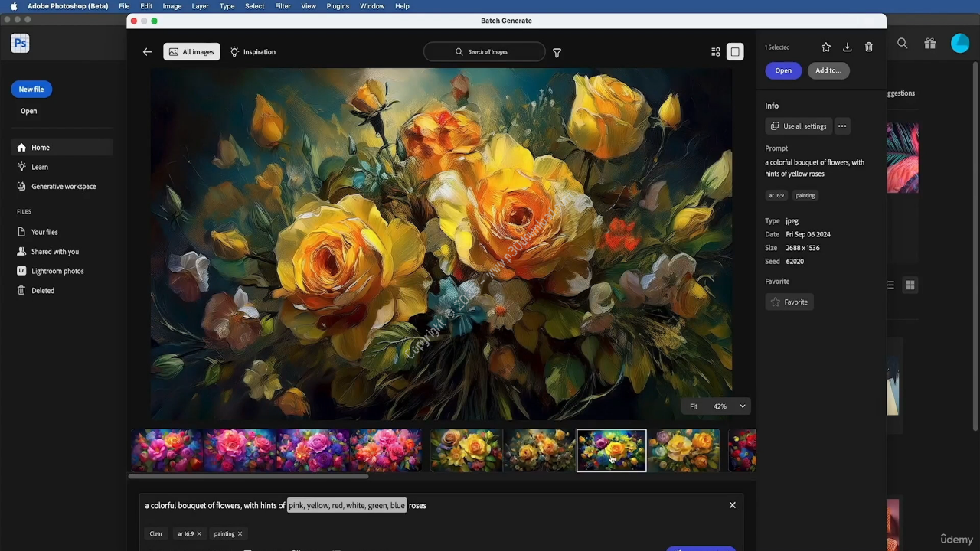Select the first pink roses thumbnail
The image size is (980, 551).
(166, 450)
